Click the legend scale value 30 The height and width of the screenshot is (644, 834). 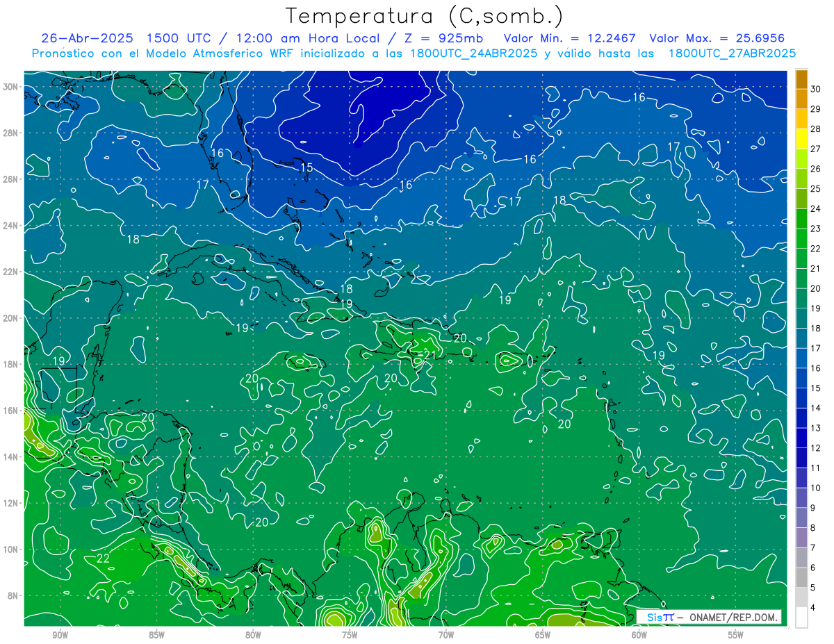point(816,89)
